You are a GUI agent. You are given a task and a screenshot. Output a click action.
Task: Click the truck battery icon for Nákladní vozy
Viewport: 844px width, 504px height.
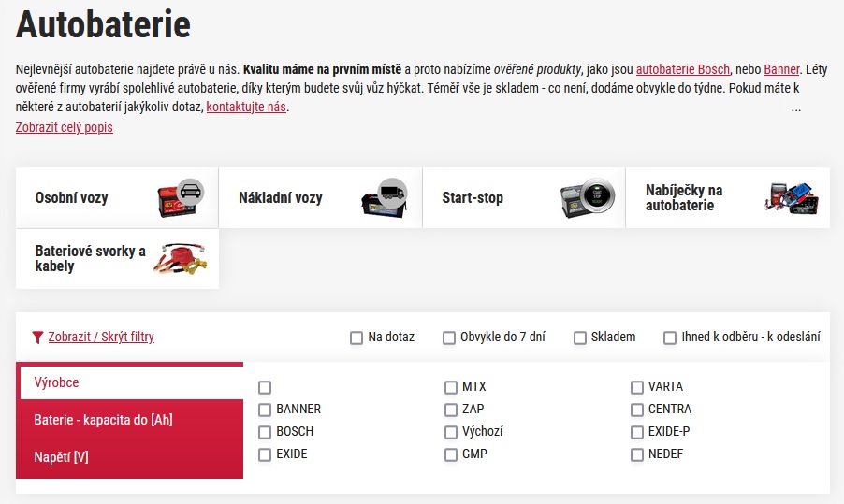384,197
